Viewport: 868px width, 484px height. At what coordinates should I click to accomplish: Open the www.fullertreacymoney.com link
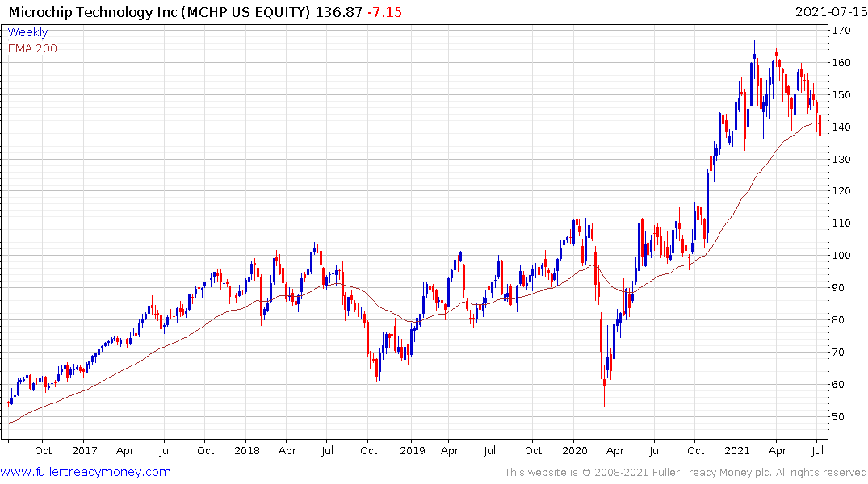point(86,472)
